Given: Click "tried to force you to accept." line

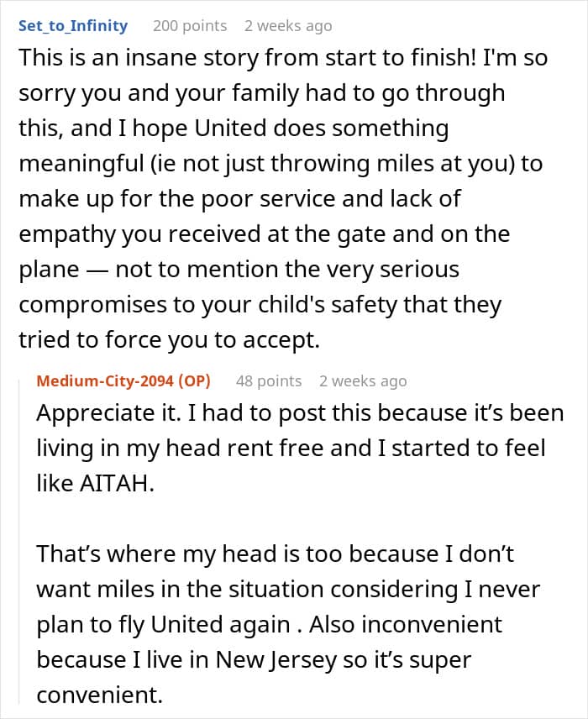Looking at the screenshot, I should click(x=169, y=340).
